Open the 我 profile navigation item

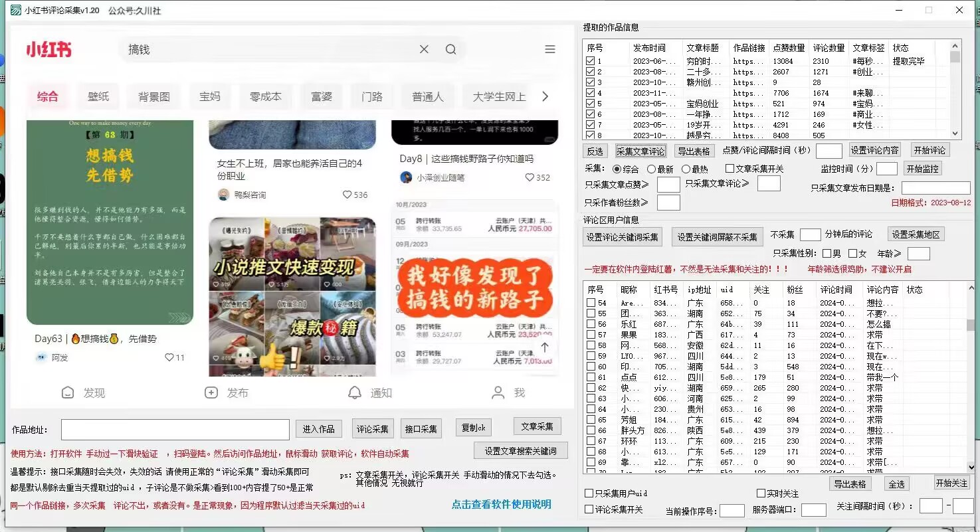click(x=508, y=393)
